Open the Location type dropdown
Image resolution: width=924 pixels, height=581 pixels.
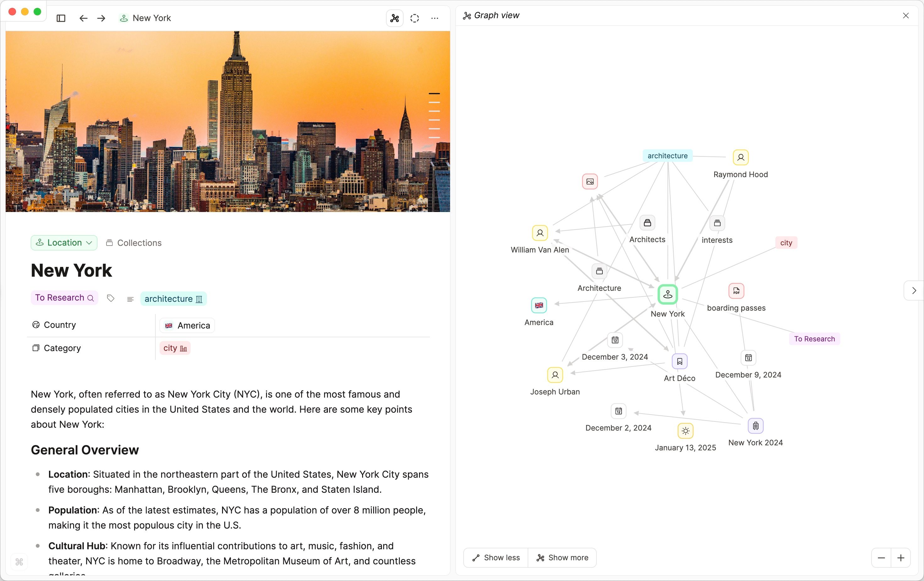[x=64, y=242]
